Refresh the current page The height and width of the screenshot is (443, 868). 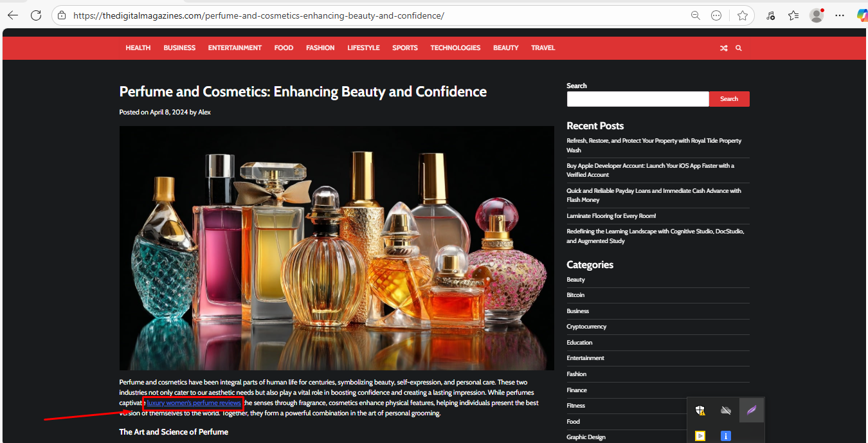pyautogui.click(x=36, y=15)
